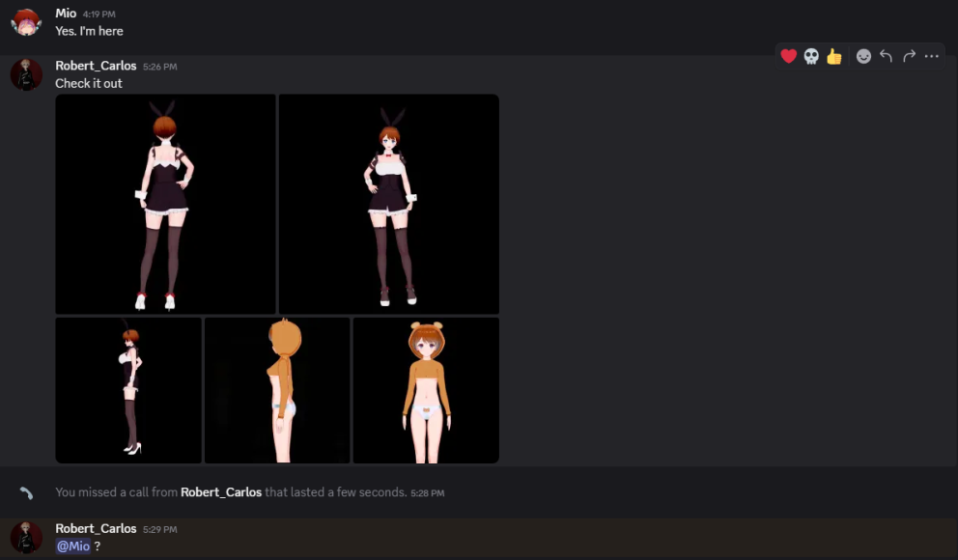Open bottom-right bear hoodie front view image
958x560 pixels.
coord(426,390)
